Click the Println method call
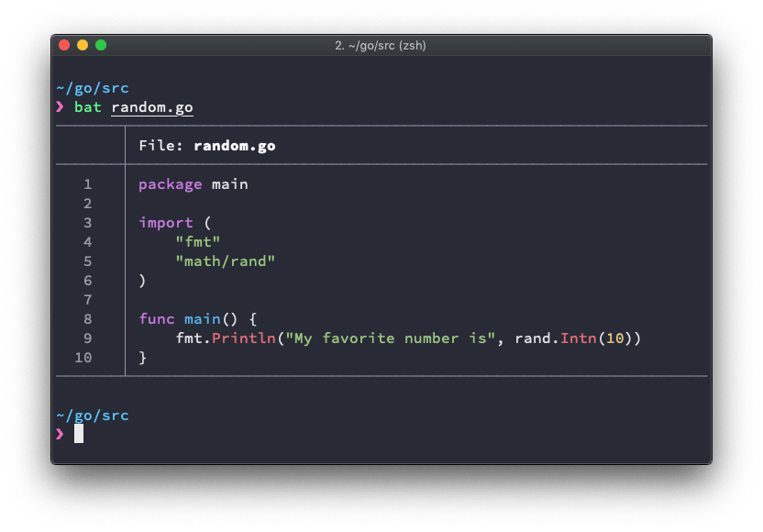763x532 pixels. click(244, 338)
